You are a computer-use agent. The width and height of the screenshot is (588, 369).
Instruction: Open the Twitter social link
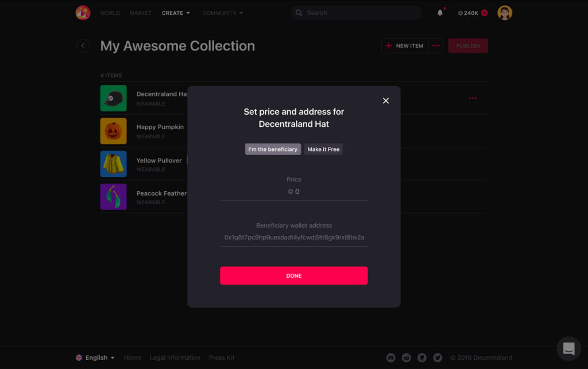tap(438, 358)
